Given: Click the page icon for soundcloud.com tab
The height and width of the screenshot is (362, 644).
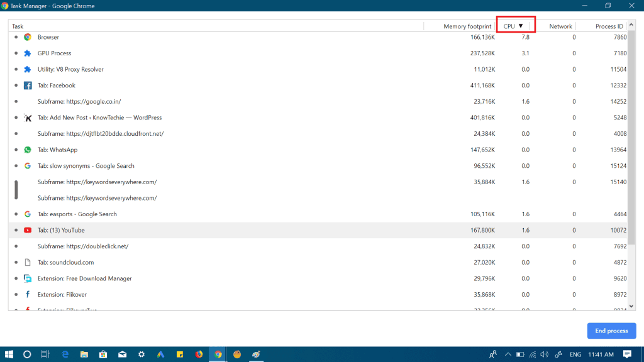Looking at the screenshot, I should tap(28, 262).
